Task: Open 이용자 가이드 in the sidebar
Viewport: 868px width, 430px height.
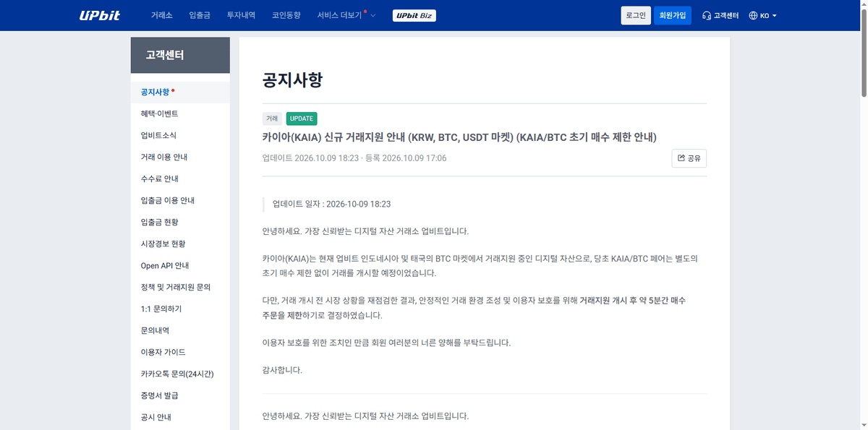Action: 180,352
